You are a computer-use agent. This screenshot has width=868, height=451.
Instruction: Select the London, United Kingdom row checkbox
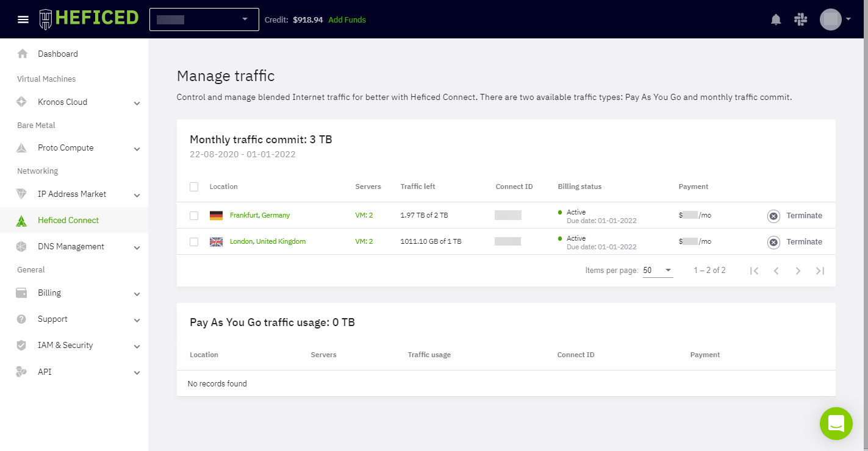(x=194, y=241)
